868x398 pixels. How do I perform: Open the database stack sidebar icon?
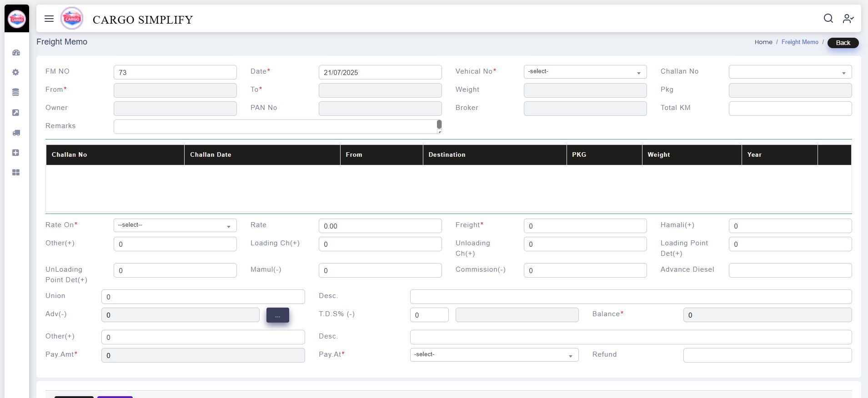[16, 93]
